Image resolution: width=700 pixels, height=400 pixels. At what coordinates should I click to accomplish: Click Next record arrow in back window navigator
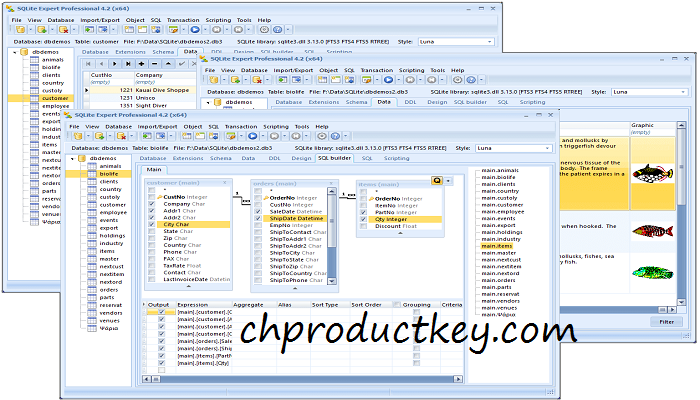[115, 64]
